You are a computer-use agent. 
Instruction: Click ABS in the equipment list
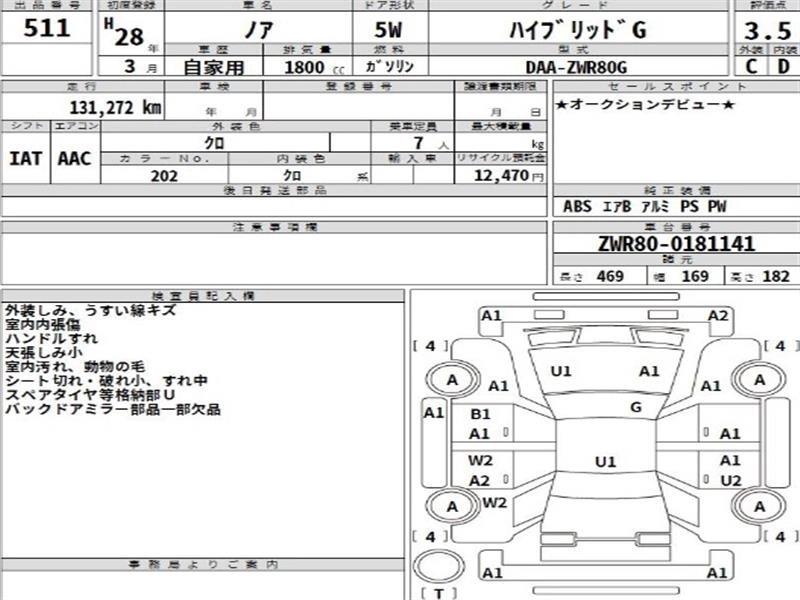point(577,207)
